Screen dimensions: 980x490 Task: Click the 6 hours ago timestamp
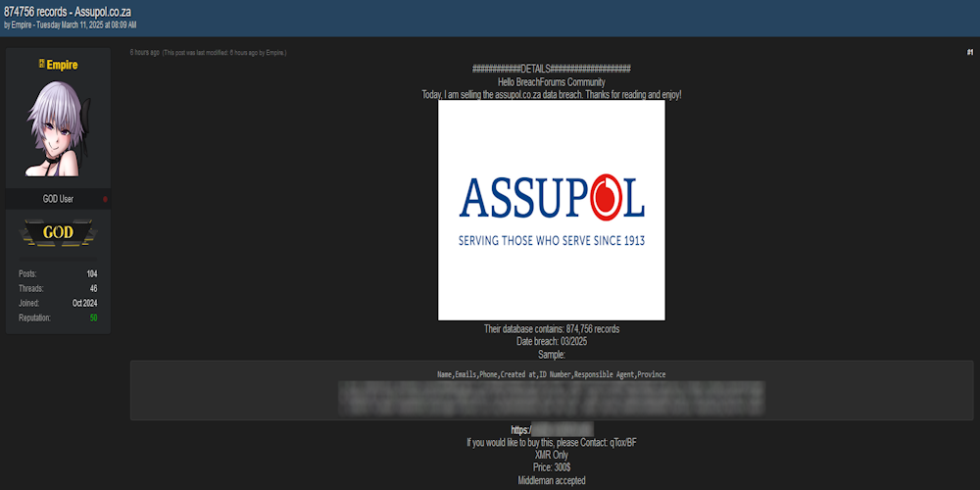click(144, 52)
